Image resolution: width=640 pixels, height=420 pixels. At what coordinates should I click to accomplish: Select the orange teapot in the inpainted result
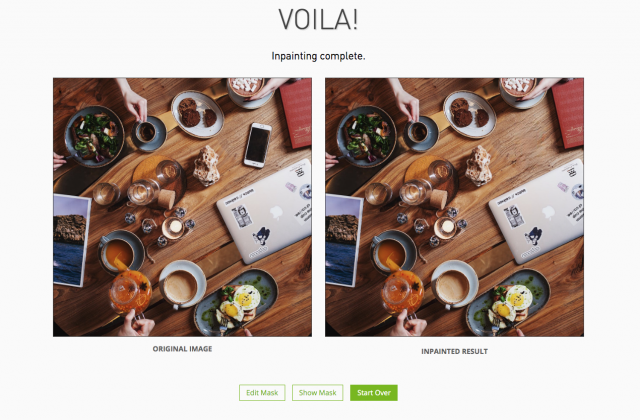tap(403, 291)
